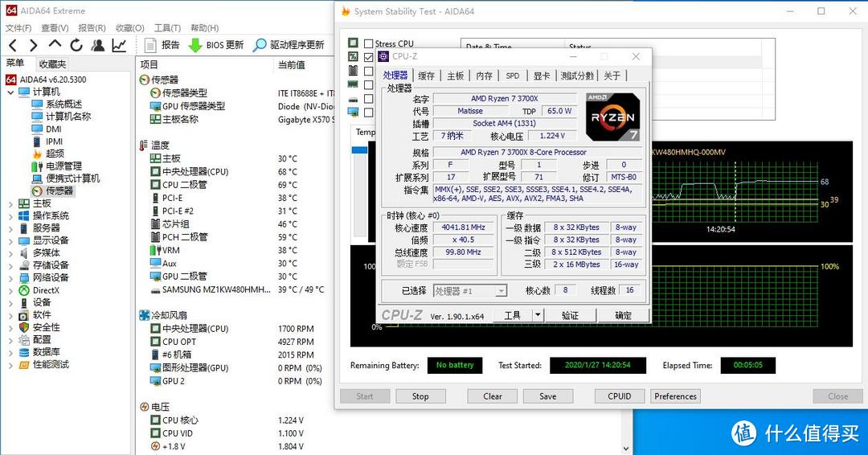
Task: Click the Stop button in stability test
Action: pyautogui.click(x=420, y=396)
